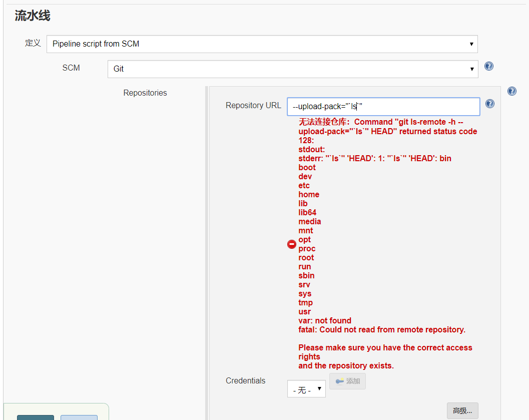Open the Credentials 无 dropdown

(x=306, y=389)
